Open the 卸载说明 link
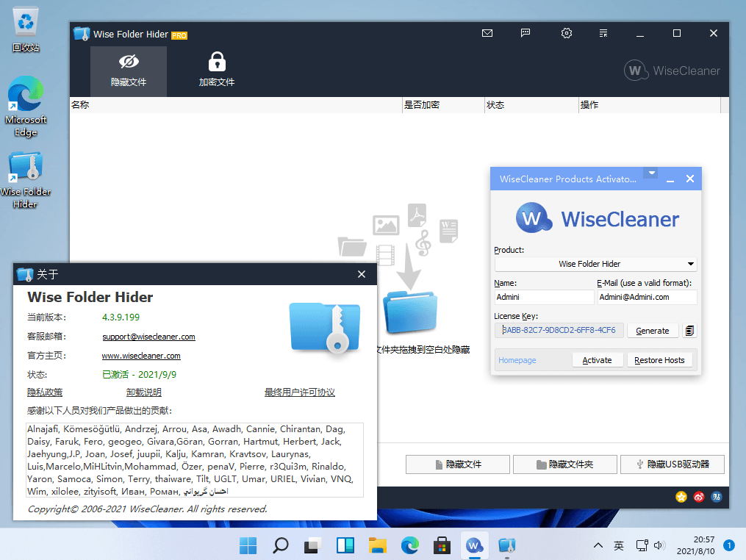 click(143, 392)
